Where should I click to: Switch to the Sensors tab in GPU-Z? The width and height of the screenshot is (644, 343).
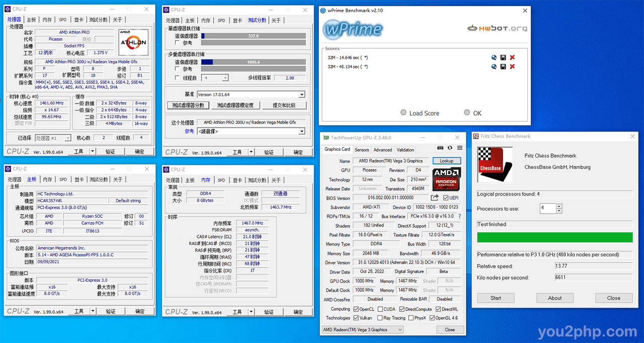(362, 149)
